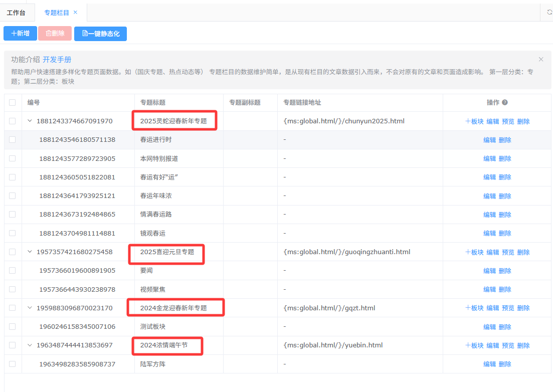The width and height of the screenshot is (553, 392).
Task: Dismiss the 功能介绍 info banner
Action: [541, 59]
